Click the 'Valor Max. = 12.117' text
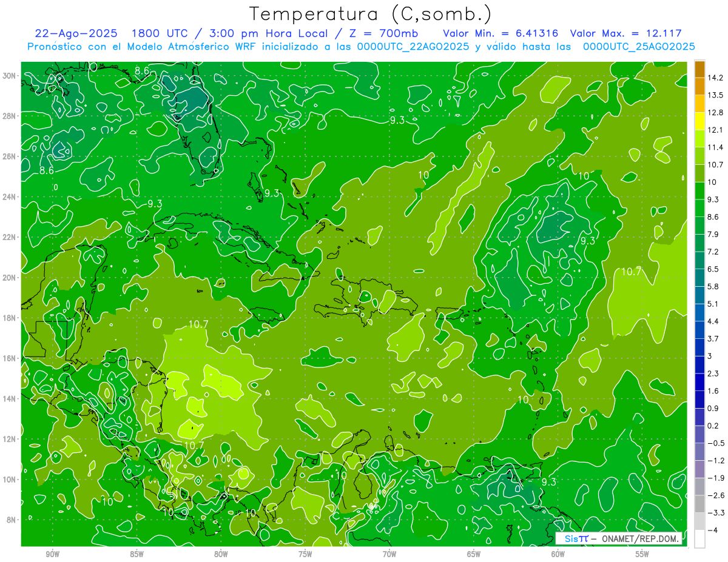 point(626,33)
